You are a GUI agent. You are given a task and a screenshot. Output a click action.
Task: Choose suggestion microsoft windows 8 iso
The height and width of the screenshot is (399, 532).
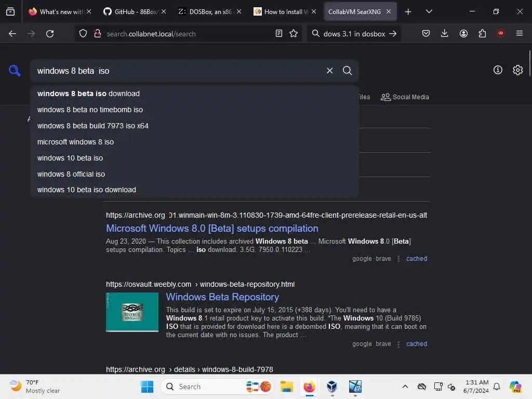194,142
